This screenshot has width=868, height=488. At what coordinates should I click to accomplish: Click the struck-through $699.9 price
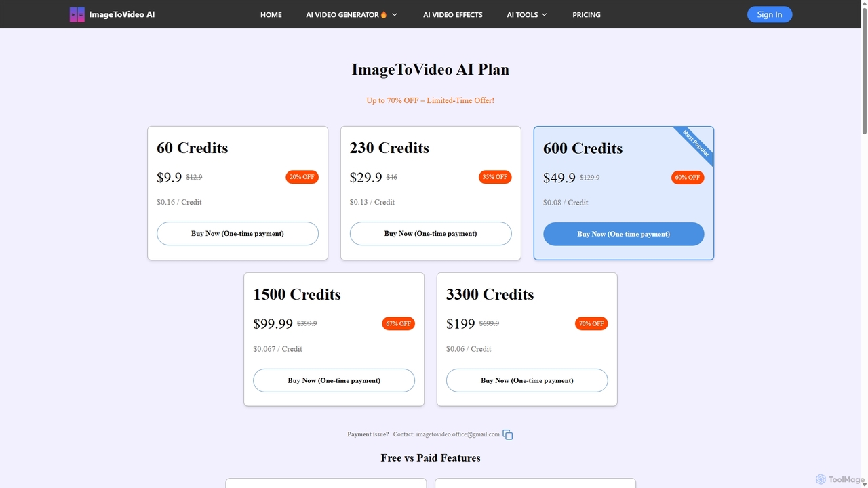(x=489, y=323)
